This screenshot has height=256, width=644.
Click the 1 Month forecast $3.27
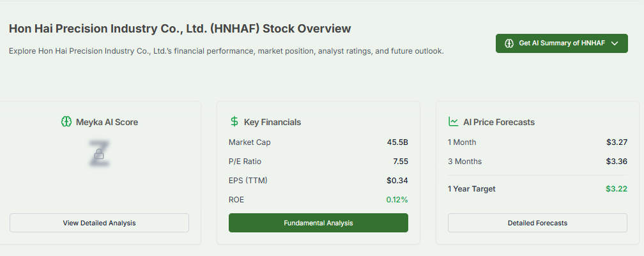(x=617, y=142)
